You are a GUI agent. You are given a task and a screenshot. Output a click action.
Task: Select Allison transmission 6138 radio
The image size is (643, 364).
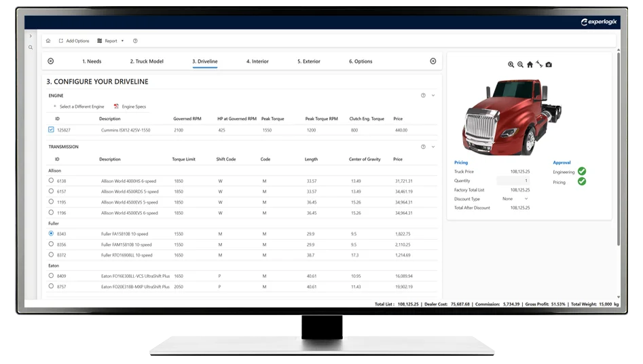click(x=51, y=181)
